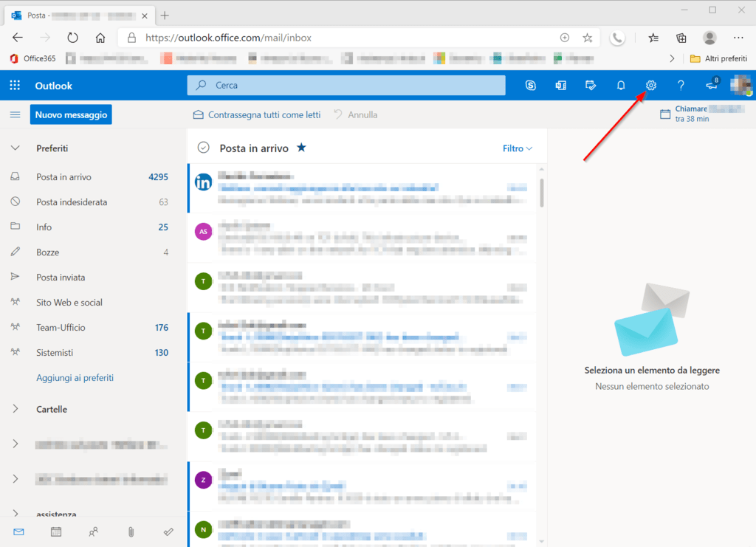Screen dimensions: 756x547
Task: Open the Settings gear
Action: [x=651, y=86]
